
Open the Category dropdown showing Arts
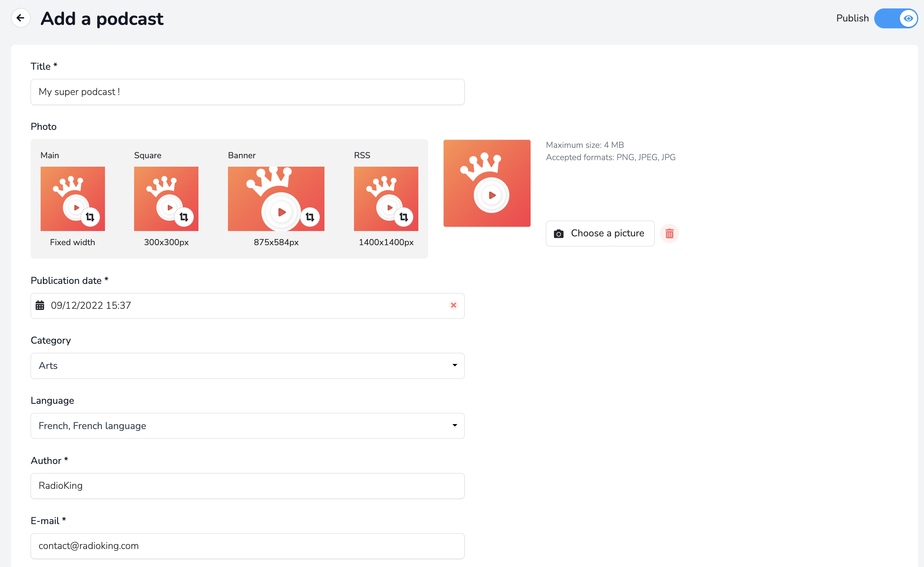click(x=247, y=366)
